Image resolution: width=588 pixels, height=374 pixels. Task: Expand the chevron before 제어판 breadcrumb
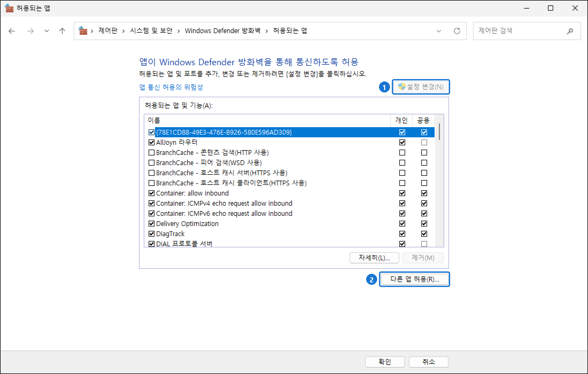pyautogui.click(x=92, y=31)
